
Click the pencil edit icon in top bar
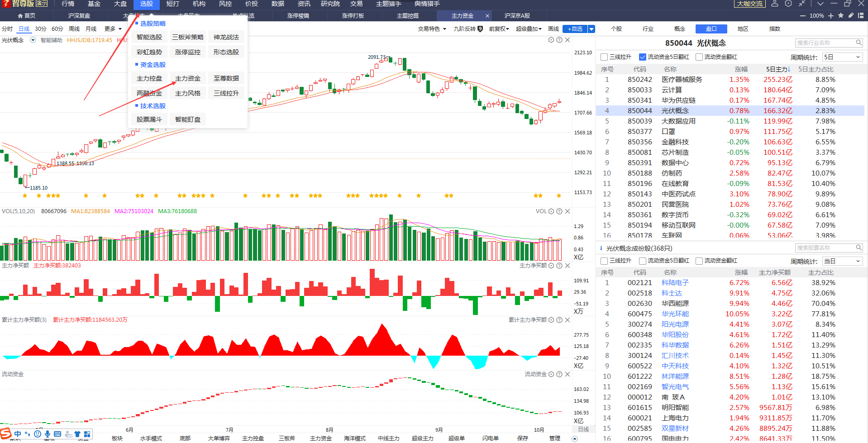point(851,15)
